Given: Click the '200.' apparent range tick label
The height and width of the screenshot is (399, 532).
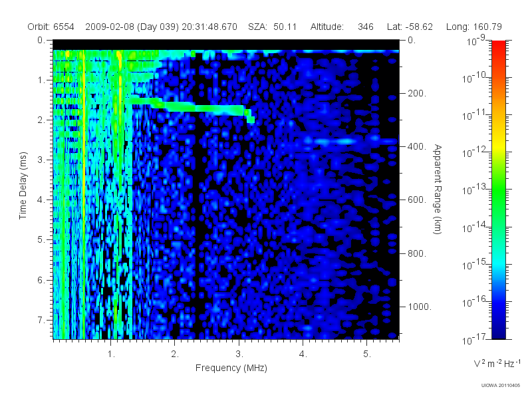Looking at the screenshot, I should [x=417, y=93].
